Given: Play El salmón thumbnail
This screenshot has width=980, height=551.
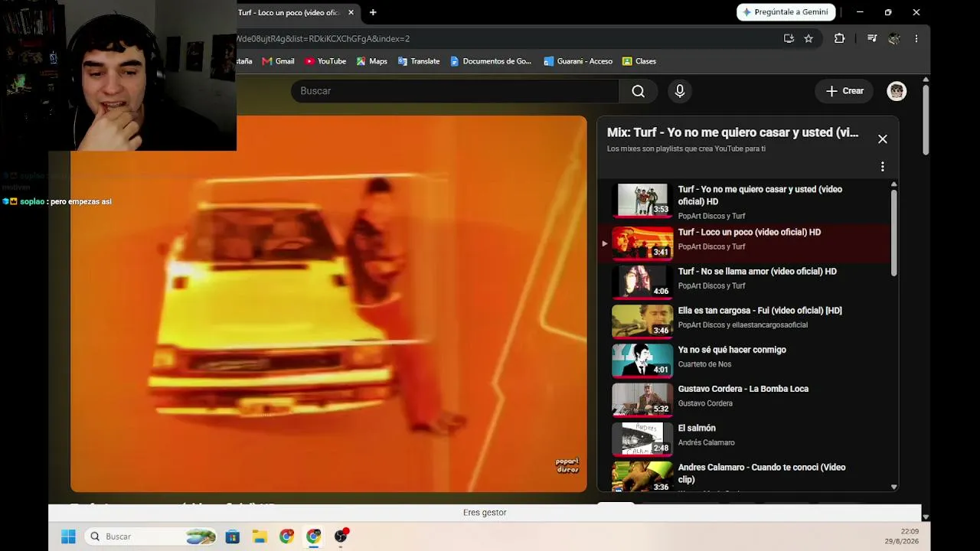Looking at the screenshot, I should [x=642, y=439].
